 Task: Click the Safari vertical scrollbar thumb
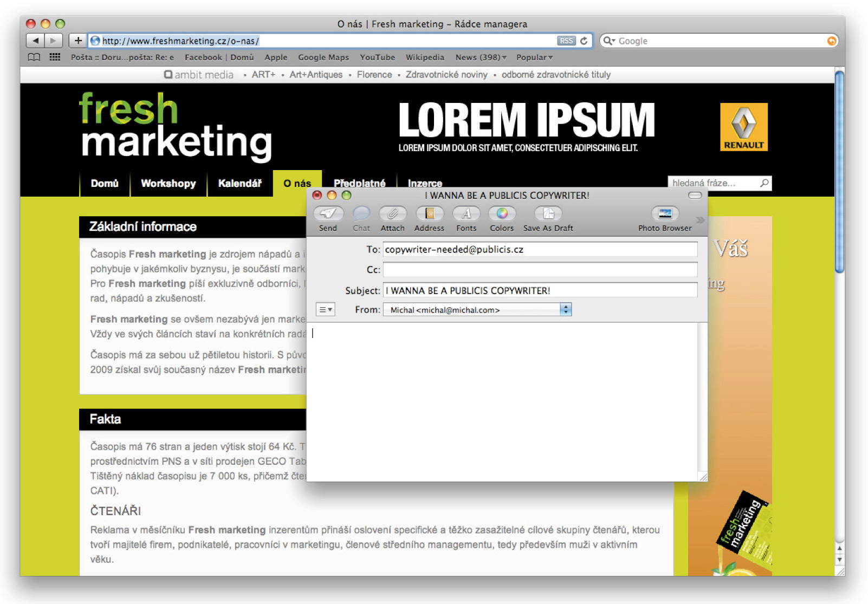point(839,172)
